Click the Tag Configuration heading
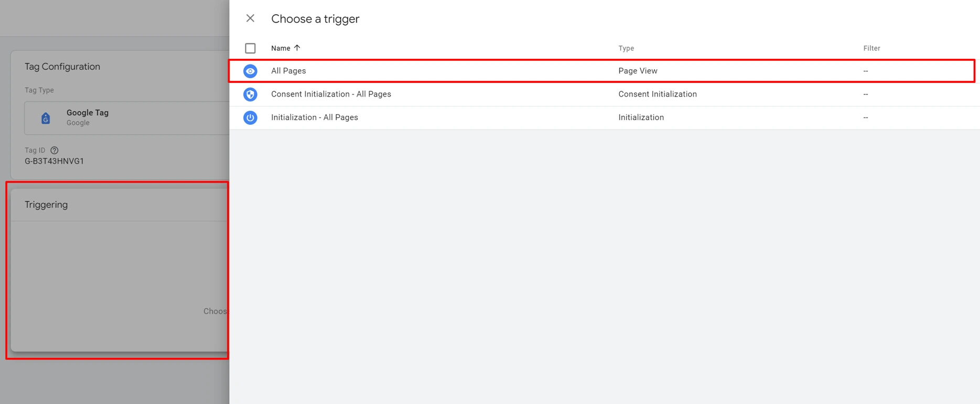The width and height of the screenshot is (980, 404). click(x=62, y=67)
